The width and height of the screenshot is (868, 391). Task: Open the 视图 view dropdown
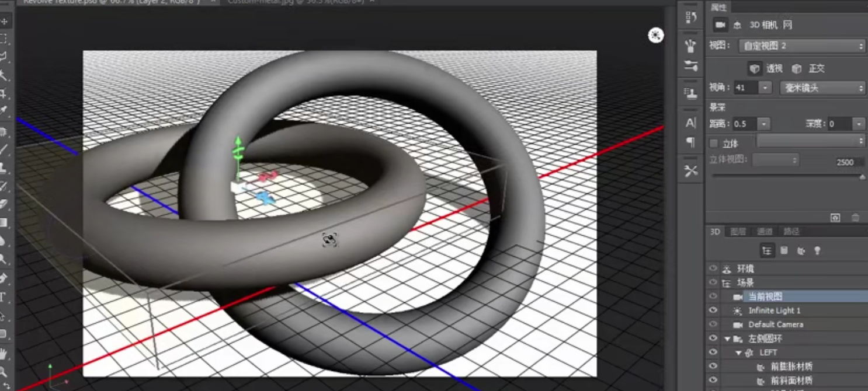pyautogui.click(x=802, y=46)
